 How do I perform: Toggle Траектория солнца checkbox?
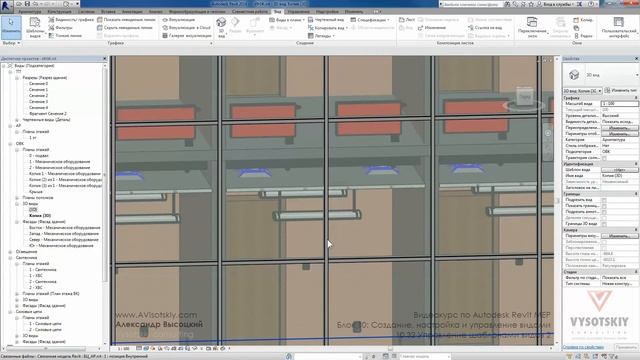point(604,158)
